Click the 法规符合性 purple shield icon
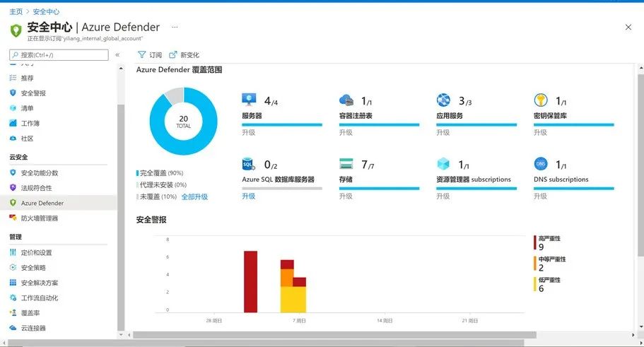The image size is (644, 347). click(x=13, y=188)
